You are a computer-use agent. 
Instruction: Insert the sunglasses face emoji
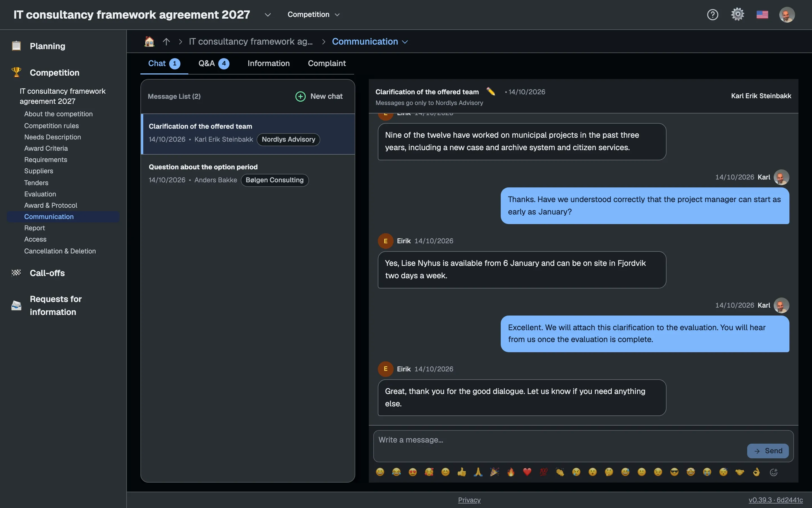674,472
